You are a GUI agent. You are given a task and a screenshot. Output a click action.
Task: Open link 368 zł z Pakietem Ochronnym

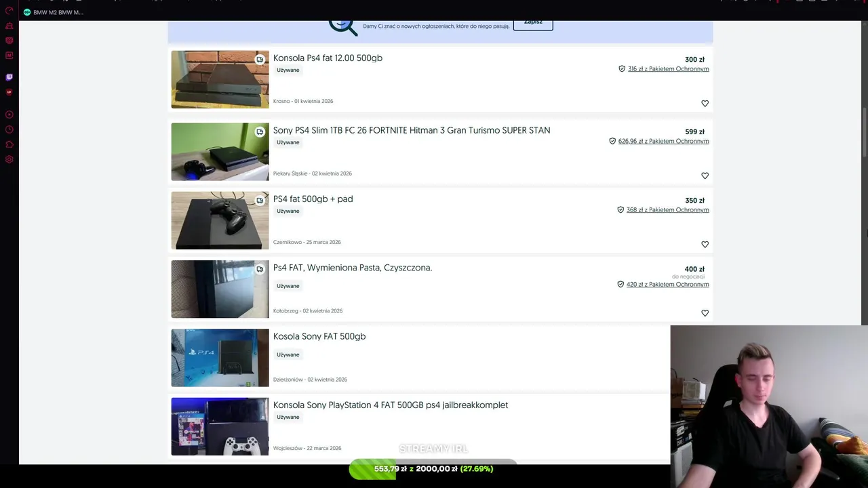[668, 210]
